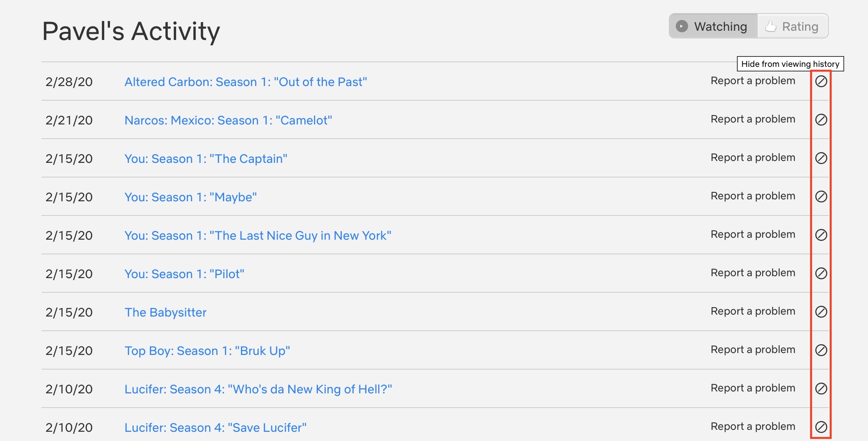Hide Lucifer "Who's da New King of Hell?" entry
The width and height of the screenshot is (868, 441).
pos(821,389)
